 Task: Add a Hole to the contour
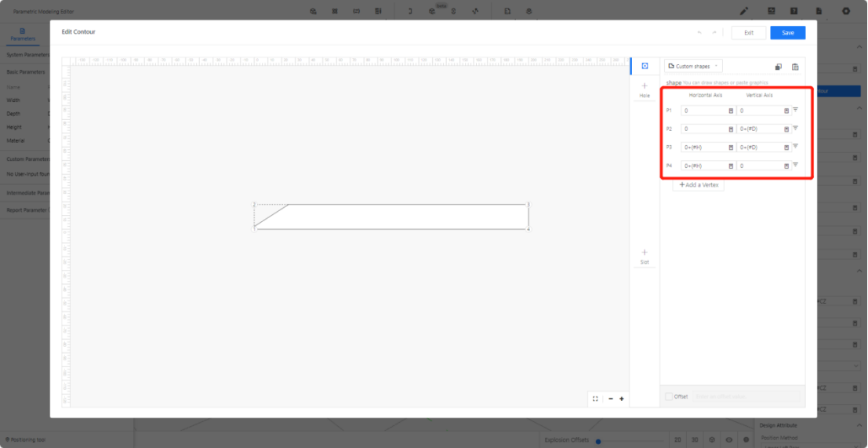(x=645, y=90)
